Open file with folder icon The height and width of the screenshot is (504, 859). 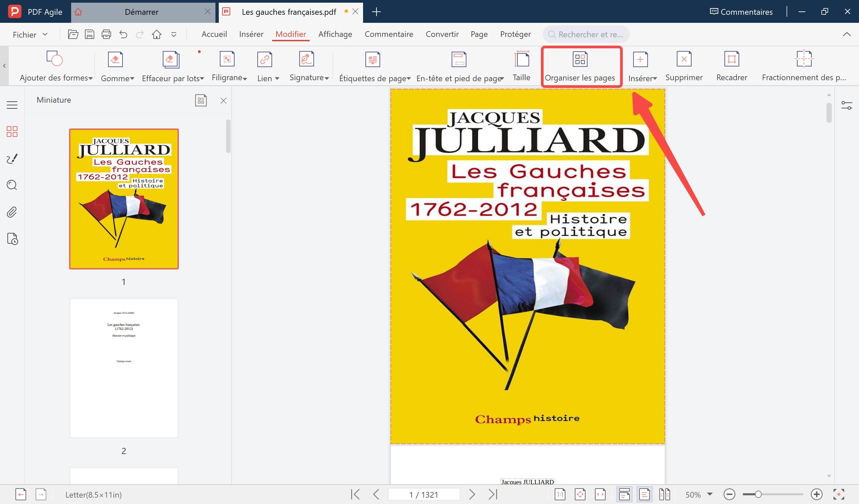pos(73,34)
